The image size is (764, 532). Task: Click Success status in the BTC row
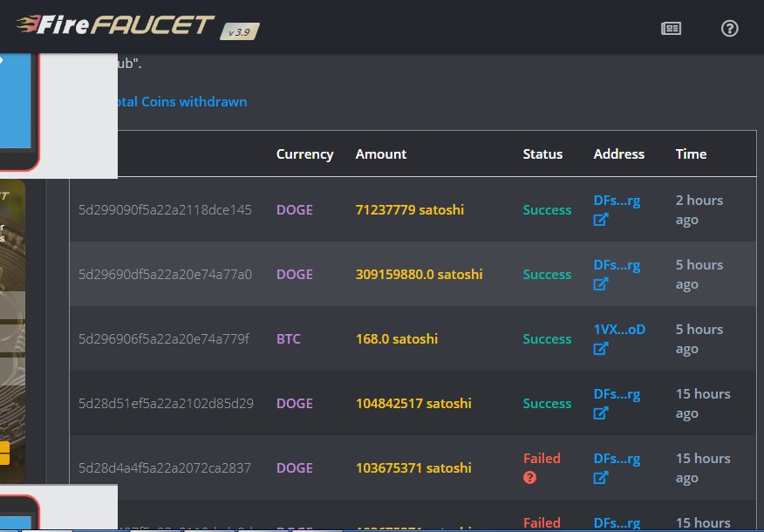point(547,339)
